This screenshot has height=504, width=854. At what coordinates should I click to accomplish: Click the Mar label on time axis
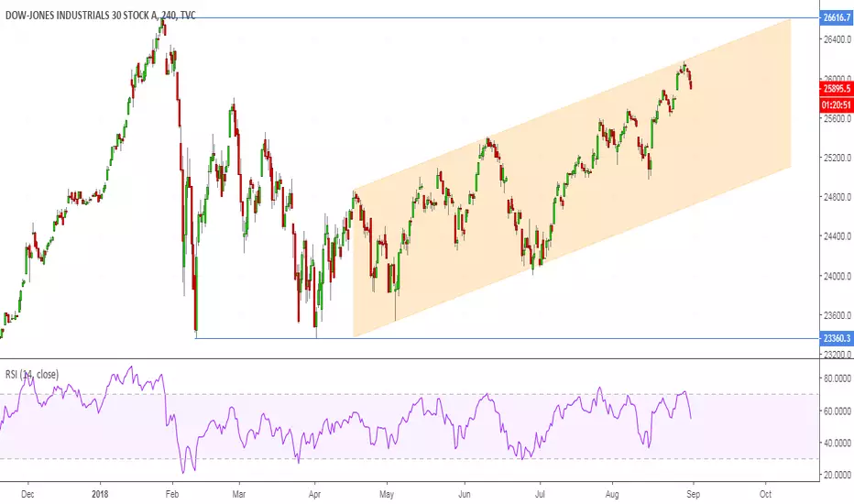[238, 494]
